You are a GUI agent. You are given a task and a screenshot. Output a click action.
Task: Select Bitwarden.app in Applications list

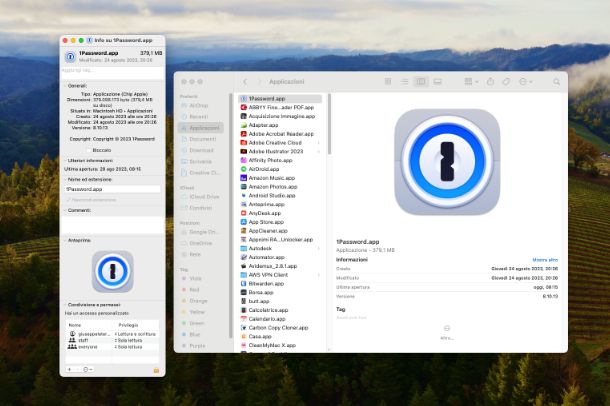[x=267, y=283]
